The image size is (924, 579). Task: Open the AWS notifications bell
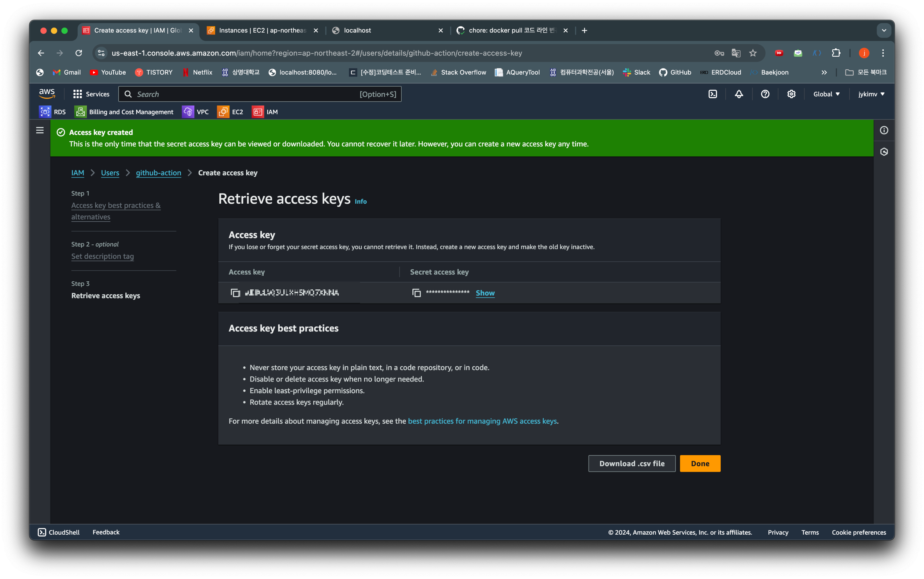[739, 94]
